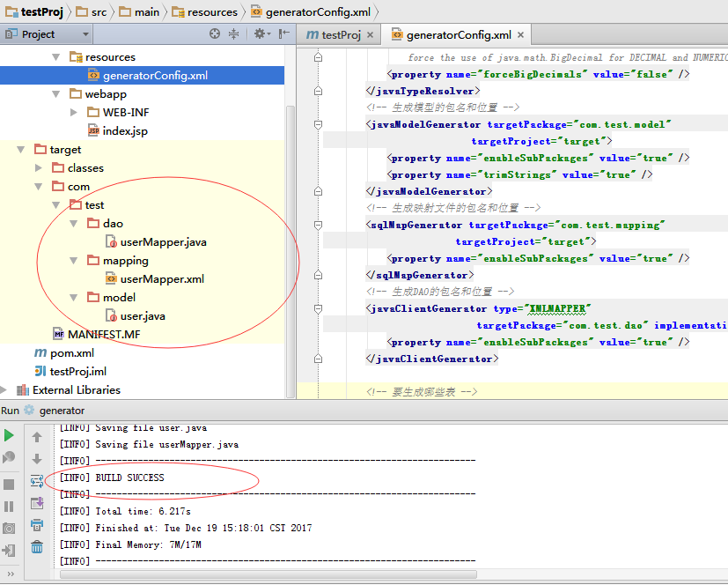
Task: Select the resources breadcrumb
Action: pos(205,12)
